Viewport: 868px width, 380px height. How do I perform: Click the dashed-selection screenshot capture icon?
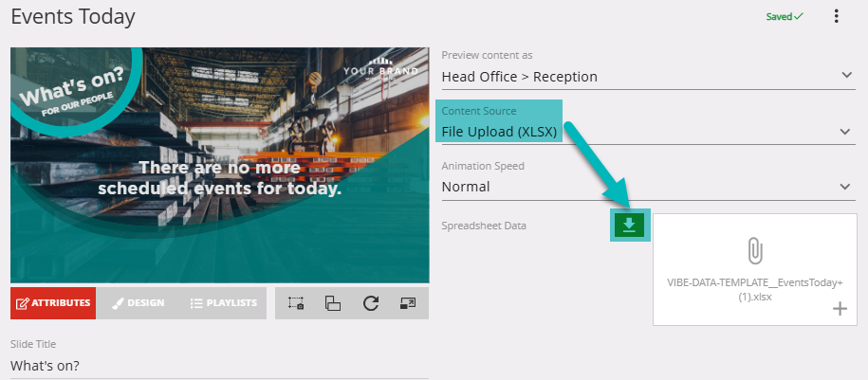pos(296,303)
